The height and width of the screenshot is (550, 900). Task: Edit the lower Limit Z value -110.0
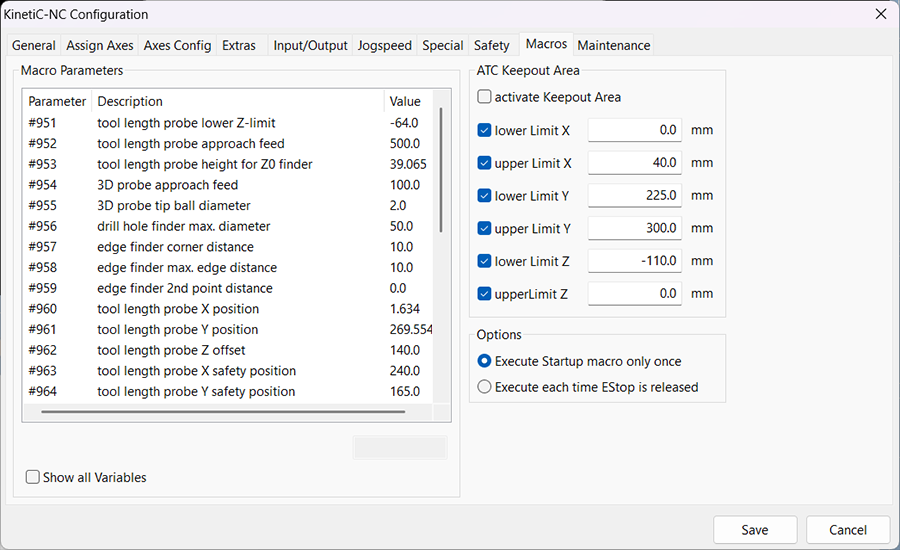click(x=635, y=261)
